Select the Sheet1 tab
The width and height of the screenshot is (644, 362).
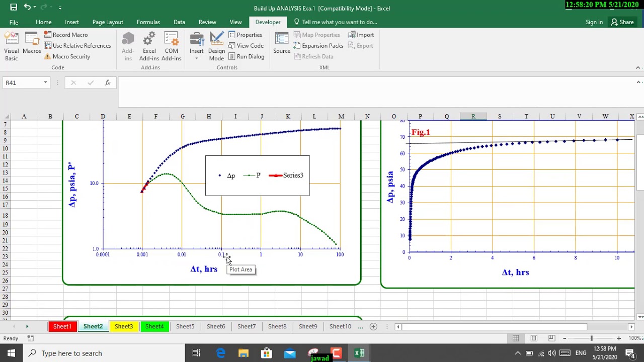(62, 327)
